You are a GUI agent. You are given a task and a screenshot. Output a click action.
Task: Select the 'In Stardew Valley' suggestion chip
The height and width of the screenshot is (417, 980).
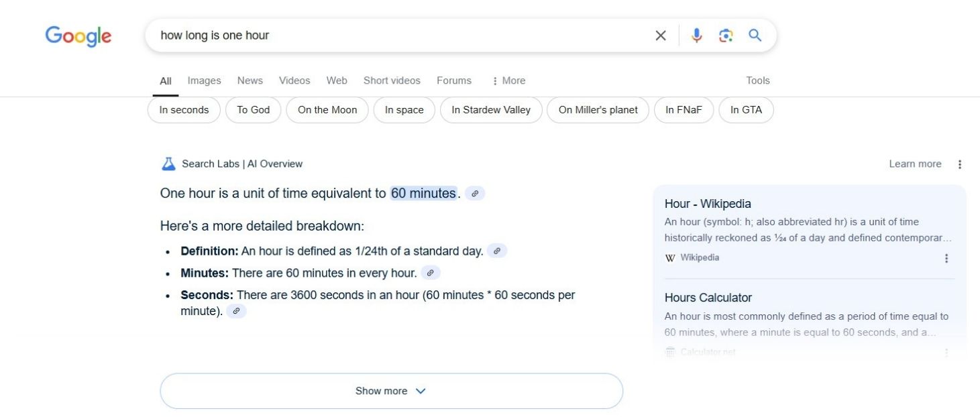tap(491, 110)
